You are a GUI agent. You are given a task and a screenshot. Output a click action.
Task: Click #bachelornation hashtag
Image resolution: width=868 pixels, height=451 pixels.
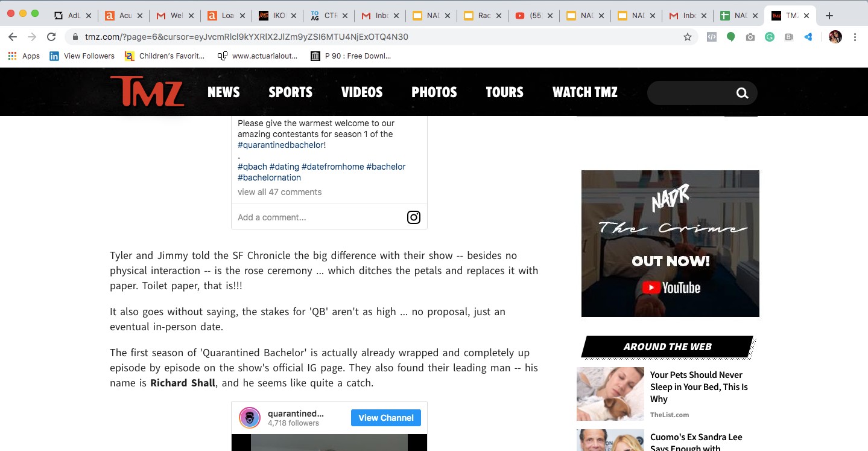pos(269,178)
